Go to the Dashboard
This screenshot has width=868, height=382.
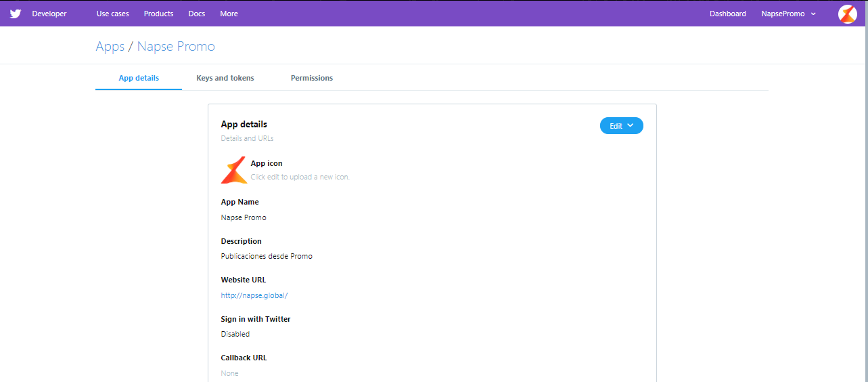728,14
